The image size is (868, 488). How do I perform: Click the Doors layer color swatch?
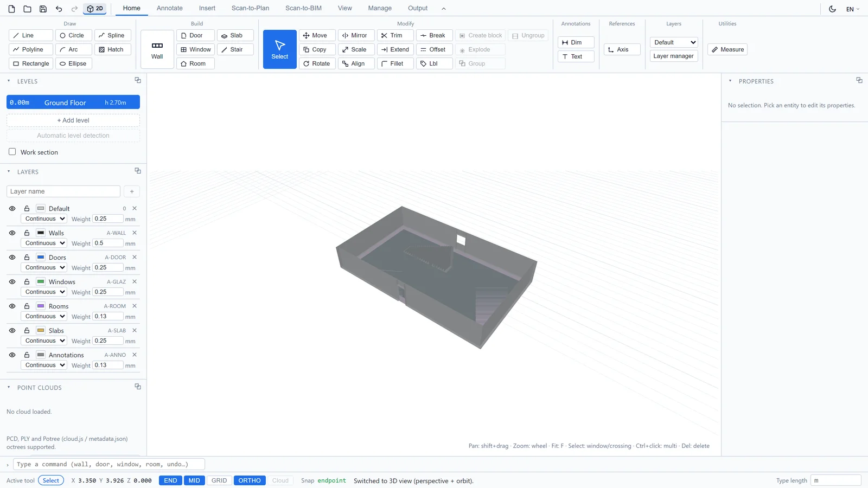click(41, 257)
